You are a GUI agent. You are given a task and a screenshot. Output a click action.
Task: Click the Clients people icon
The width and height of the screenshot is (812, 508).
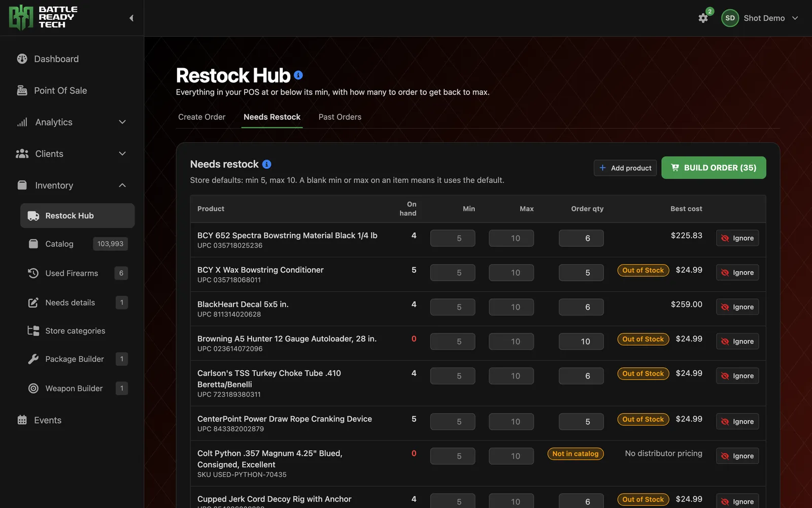tap(22, 154)
